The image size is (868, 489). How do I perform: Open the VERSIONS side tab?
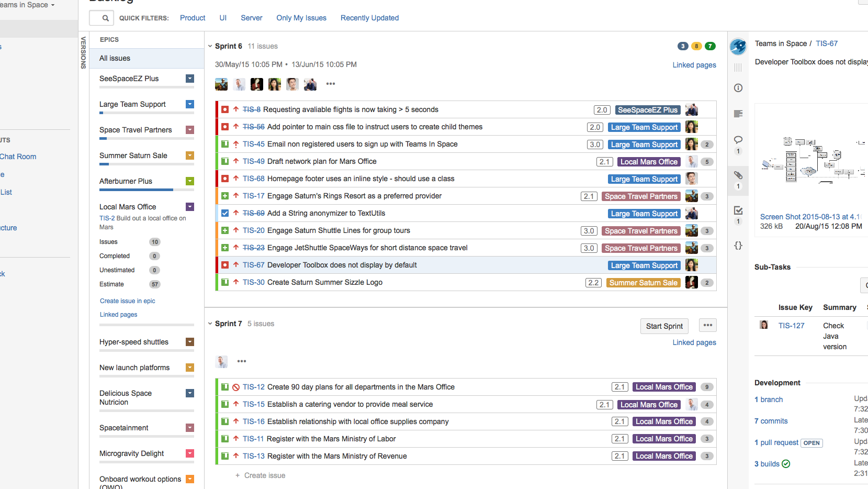coord(83,52)
